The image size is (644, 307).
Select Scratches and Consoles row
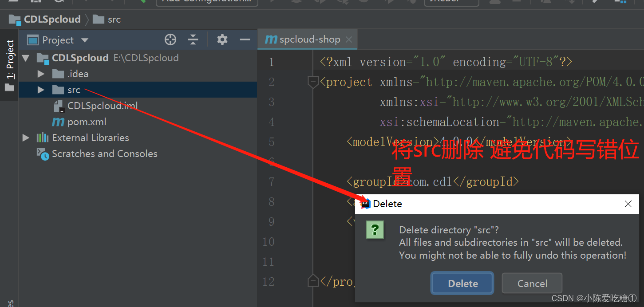point(138,154)
